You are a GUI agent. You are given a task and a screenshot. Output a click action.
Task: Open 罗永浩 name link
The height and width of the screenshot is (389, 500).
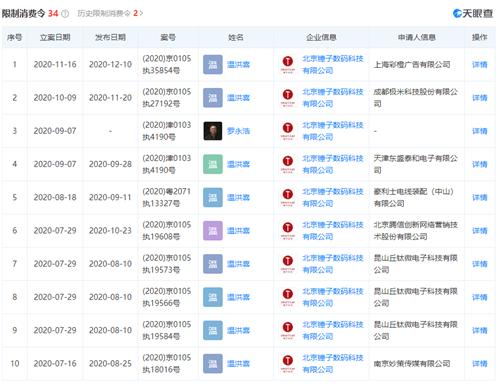point(238,131)
